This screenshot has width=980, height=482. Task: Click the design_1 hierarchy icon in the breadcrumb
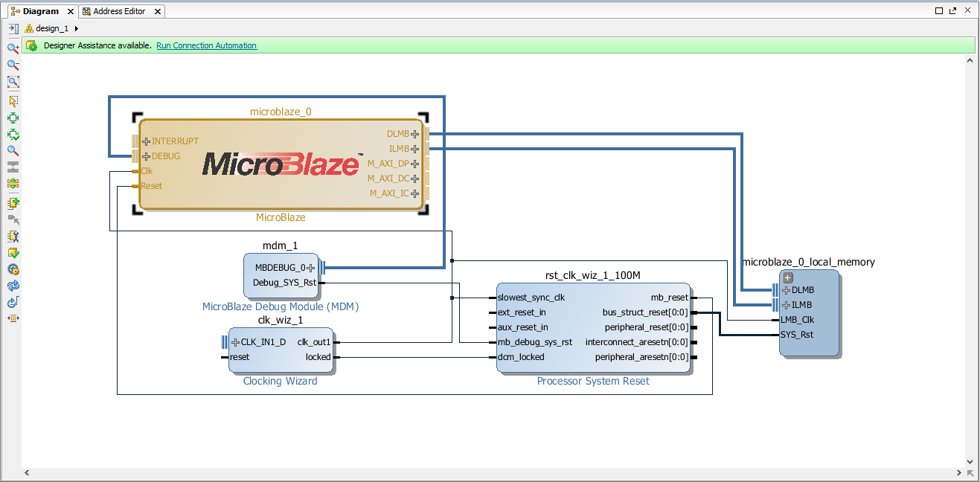coord(29,28)
